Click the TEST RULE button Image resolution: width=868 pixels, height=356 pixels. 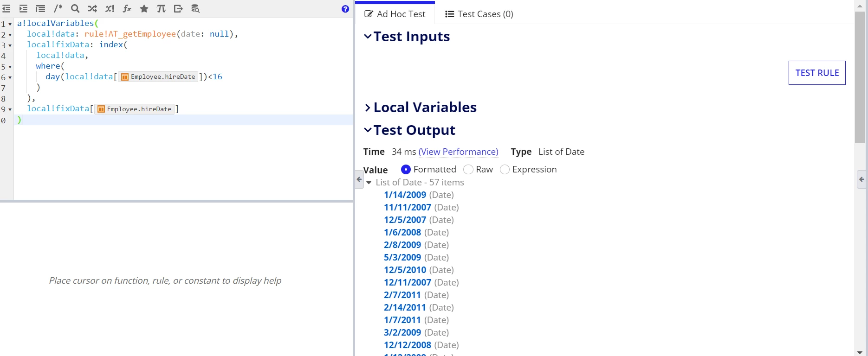click(817, 73)
